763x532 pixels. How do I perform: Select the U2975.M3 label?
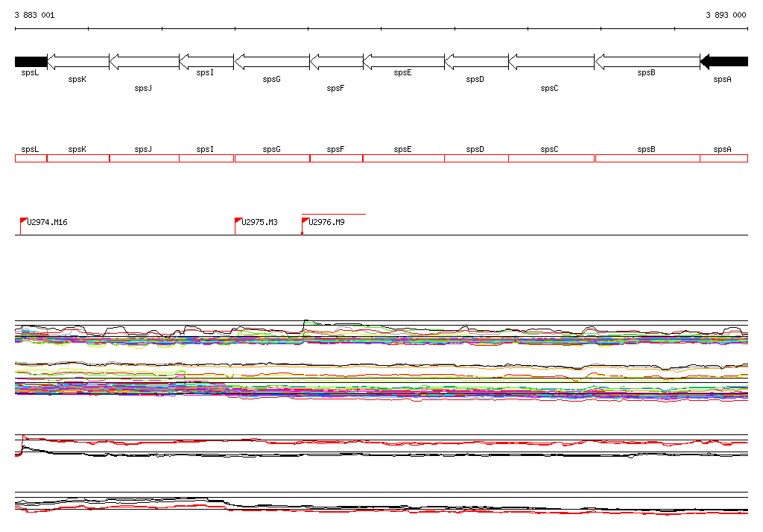point(260,223)
